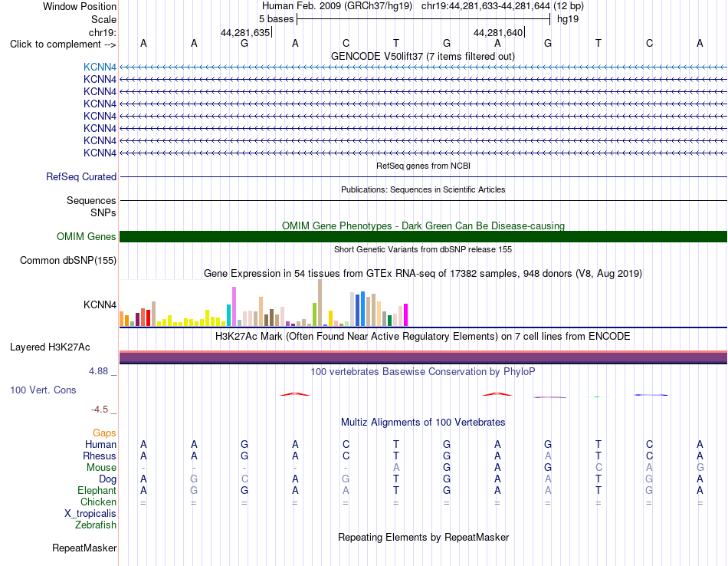Select the X_tropicalis alignment row label

[x=90, y=514]
